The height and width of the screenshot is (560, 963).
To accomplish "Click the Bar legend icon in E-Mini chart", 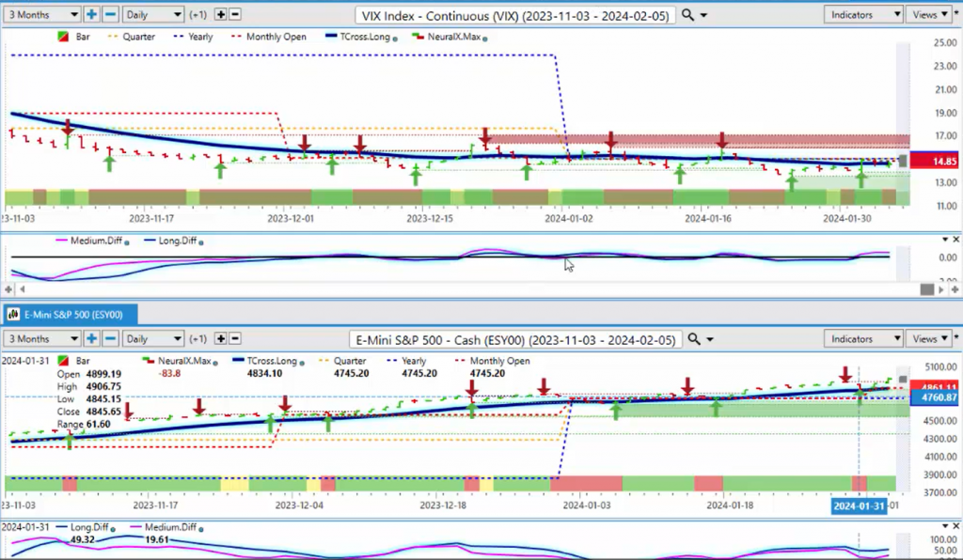I will [63, 361].
